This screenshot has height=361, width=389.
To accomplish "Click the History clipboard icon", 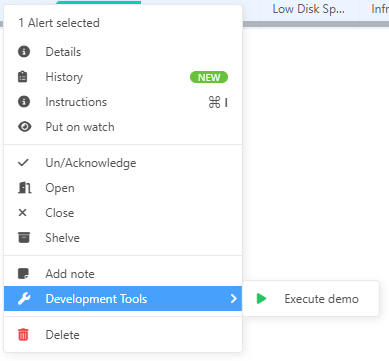I will [23, 77].
